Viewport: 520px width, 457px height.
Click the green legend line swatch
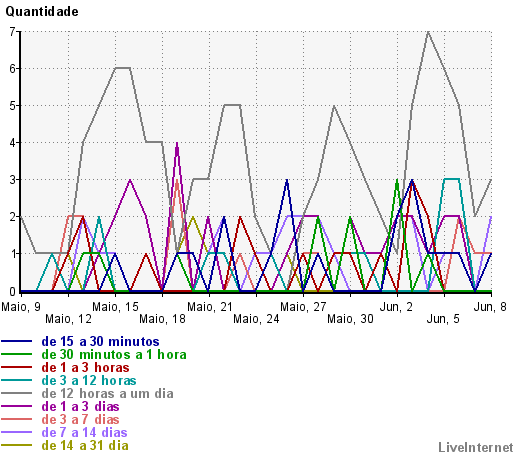(17, 355)
